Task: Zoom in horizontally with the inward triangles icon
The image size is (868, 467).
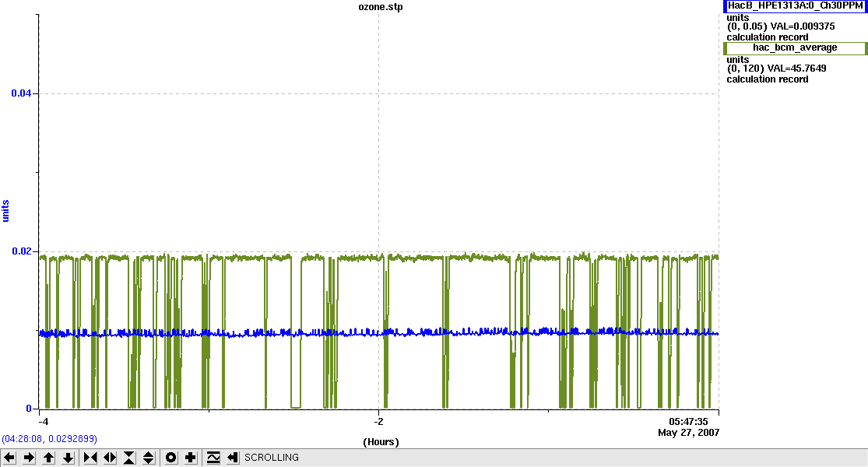Action: pyautogui.click(x=90, y=458)
